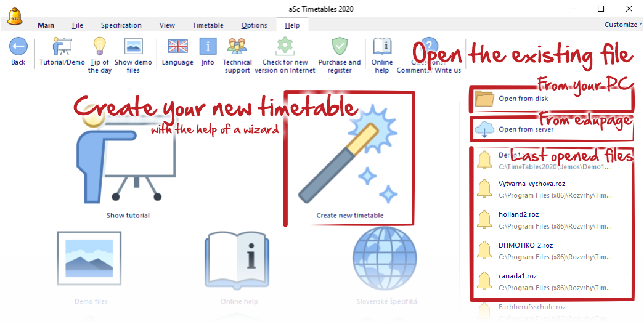
Task: Open recent file Fachberufsschule.roz
Action: (532, 307)
